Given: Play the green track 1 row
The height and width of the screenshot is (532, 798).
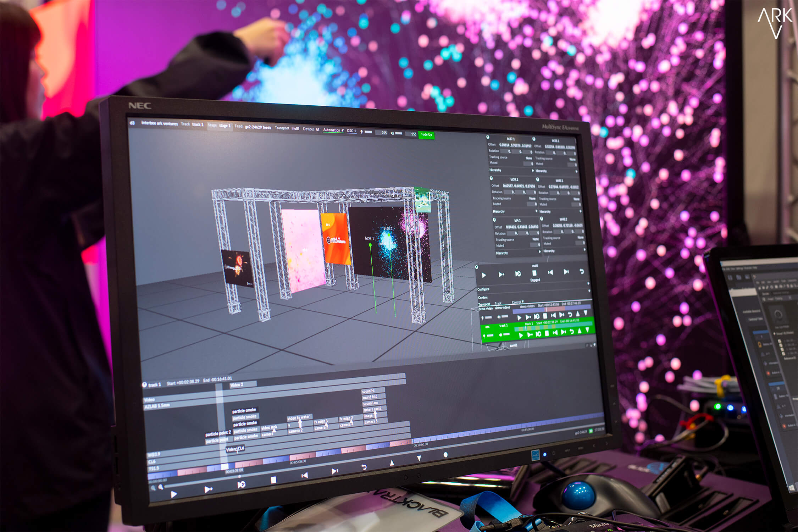Looking at the screenshot, I should click(x=521, y=335).
